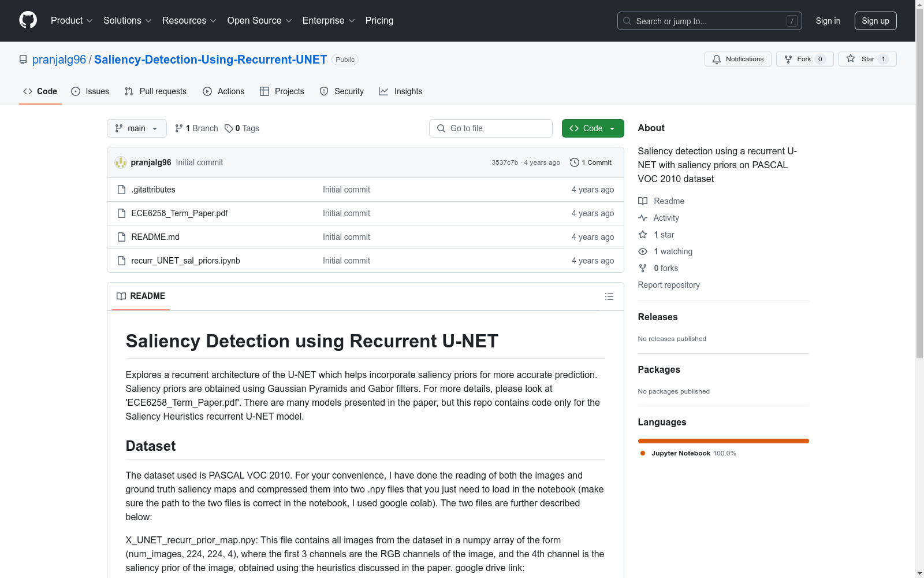The width and height of the screenshot is (924, 578).
Task: Open the commit author pranjalg96 link
Action: 151,162
